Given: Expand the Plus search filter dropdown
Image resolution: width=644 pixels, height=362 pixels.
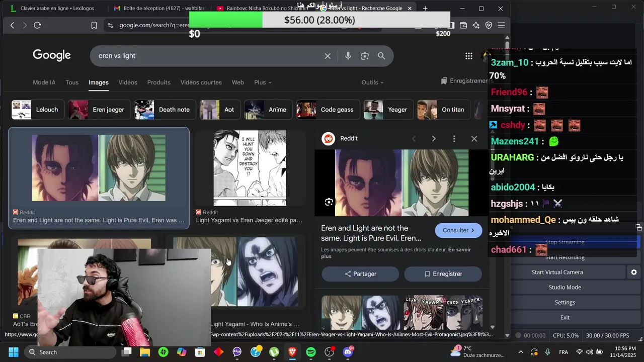Looking at the screenshot, I should (x=263, y=82).
